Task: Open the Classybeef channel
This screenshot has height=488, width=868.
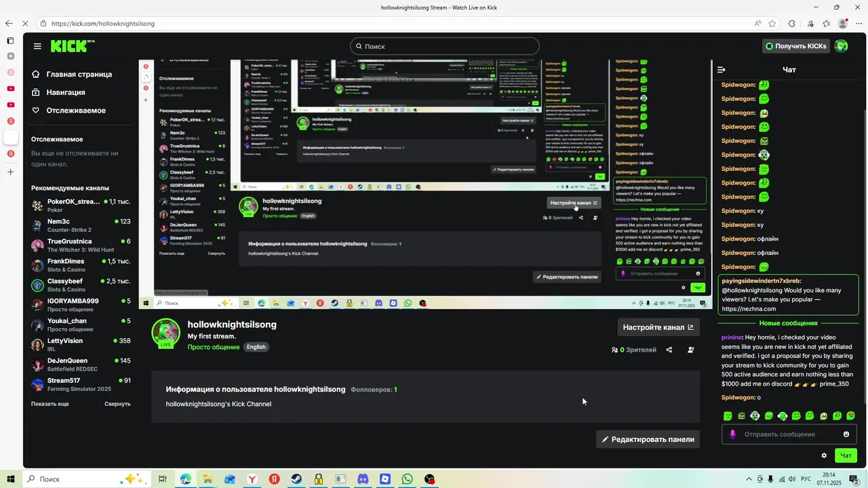Action: click(81, 285)
